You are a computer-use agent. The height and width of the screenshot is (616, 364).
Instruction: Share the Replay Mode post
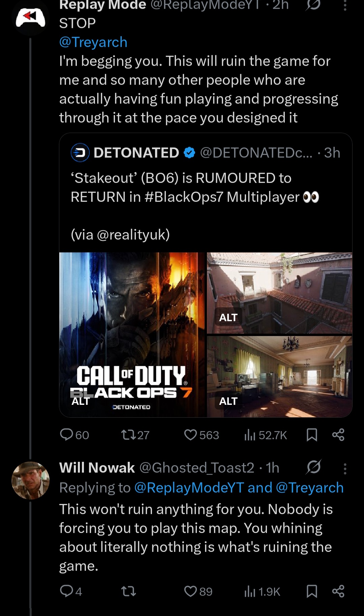pyautogui.click(x=338, y=435)
